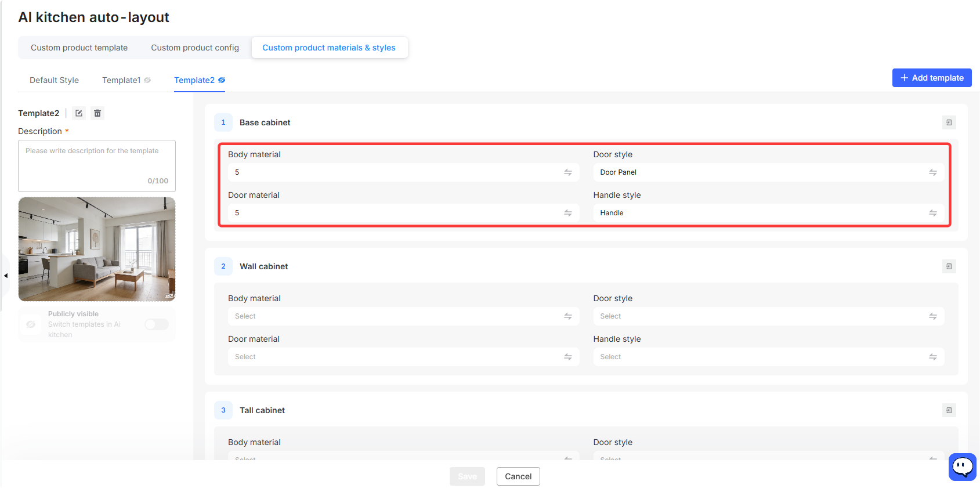Open Wall cabinet Door style select
This screenshot has height=488, width=980.
[x=769, y=316]
